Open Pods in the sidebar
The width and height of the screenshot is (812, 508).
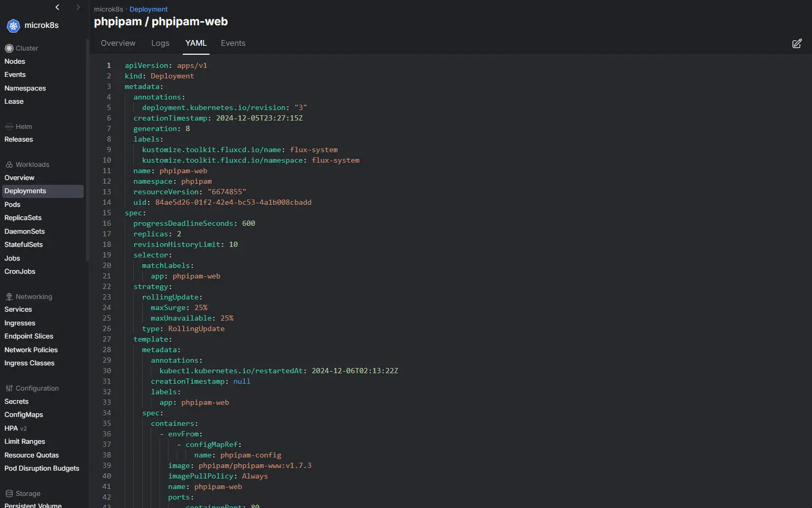coord(13,205)
